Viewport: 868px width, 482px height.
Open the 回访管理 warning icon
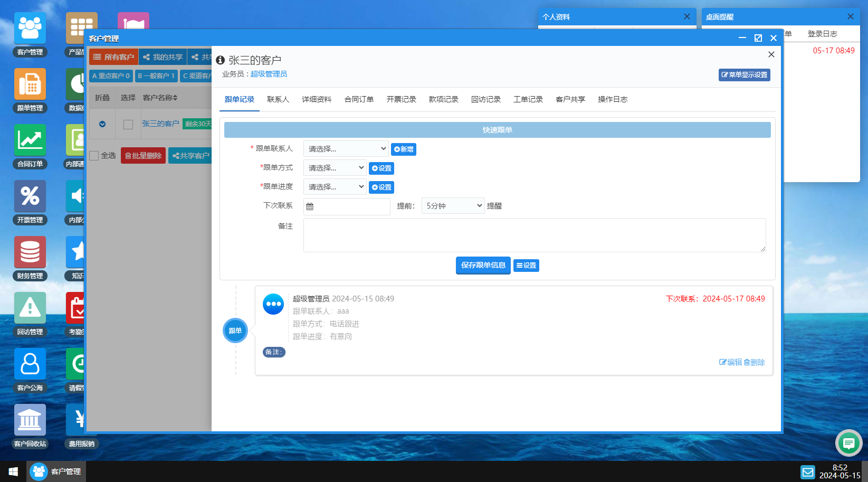click(30, 308)
